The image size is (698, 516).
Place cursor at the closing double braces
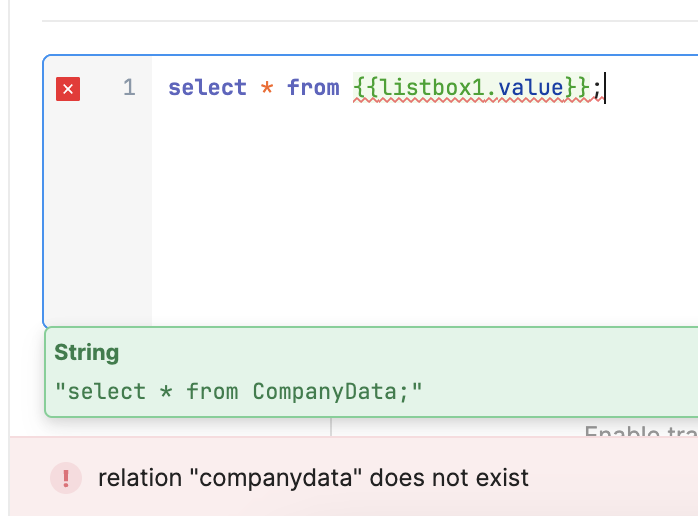577,88
